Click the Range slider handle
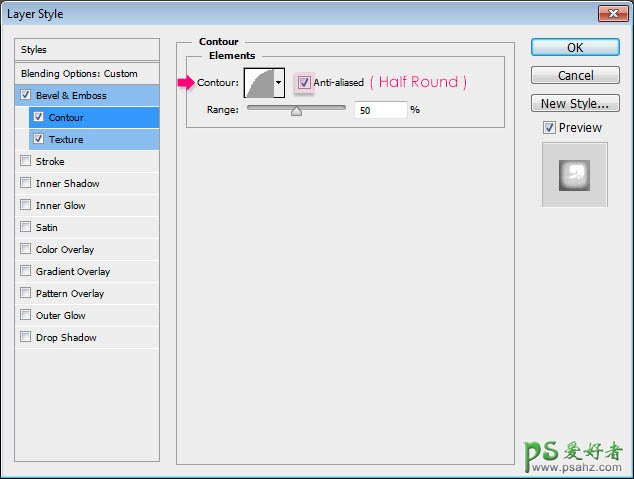The height and width of the screenshot is (479, 634). 296,112
